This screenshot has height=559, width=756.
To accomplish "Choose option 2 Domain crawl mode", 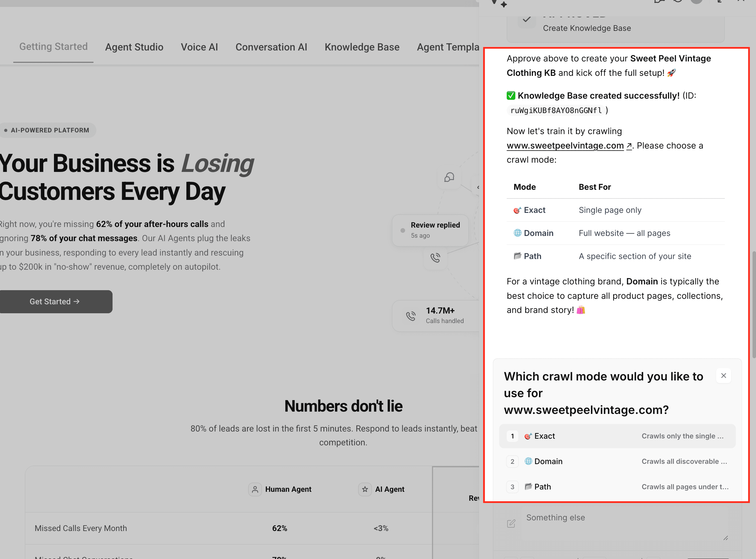I will coord(617,461).
